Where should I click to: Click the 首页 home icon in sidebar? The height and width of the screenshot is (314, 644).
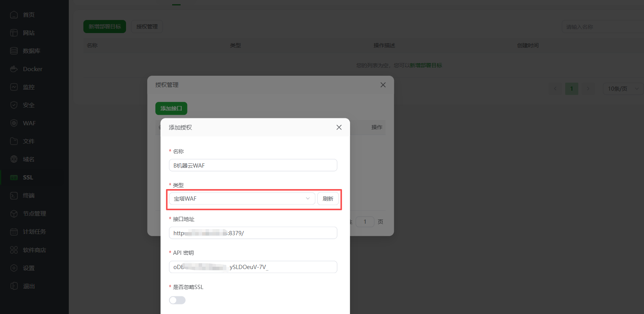14,15
